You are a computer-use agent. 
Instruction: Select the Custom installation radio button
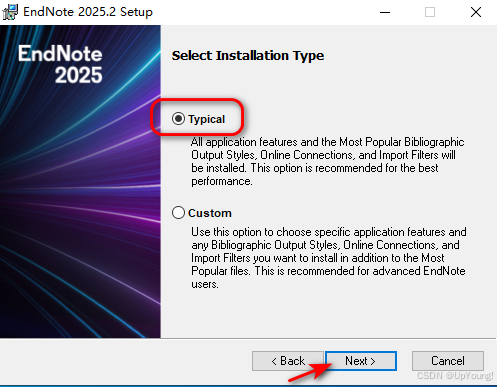[x=178, y=213]
